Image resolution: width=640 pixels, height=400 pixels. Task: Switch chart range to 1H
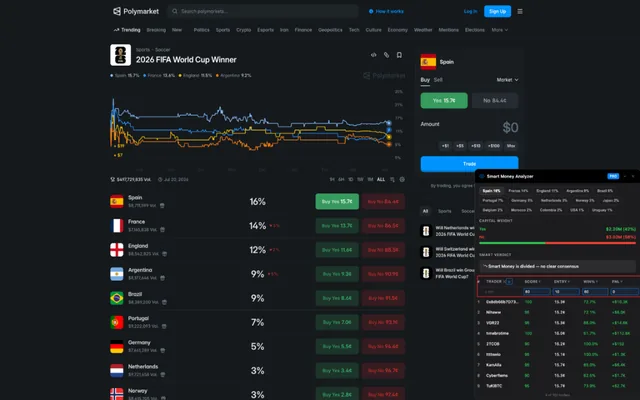(332, 180)
